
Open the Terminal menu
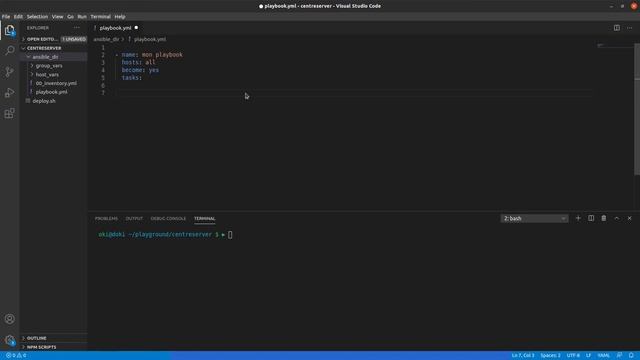click(x=100, y=17)
